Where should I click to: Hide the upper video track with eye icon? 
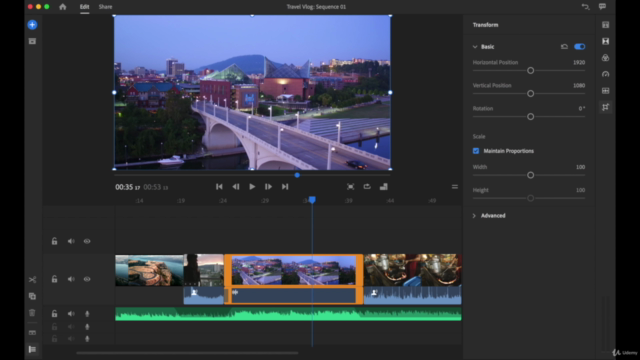[87, 241]
